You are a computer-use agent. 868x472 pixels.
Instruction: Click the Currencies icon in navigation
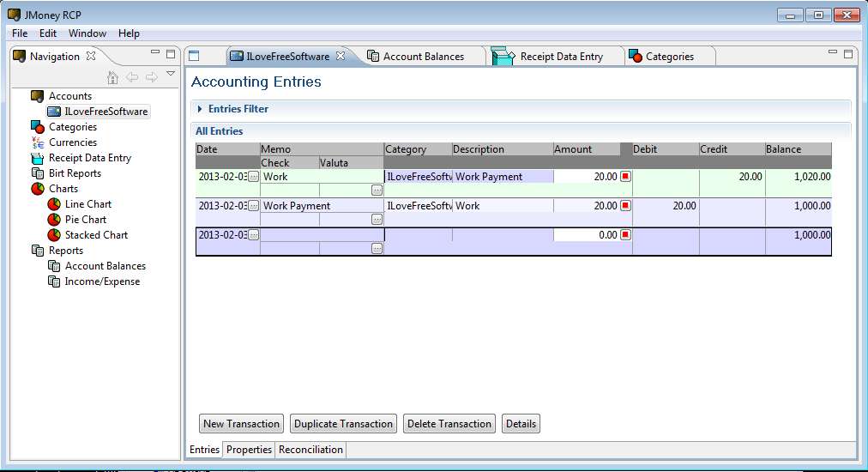[x=37, y=142]
